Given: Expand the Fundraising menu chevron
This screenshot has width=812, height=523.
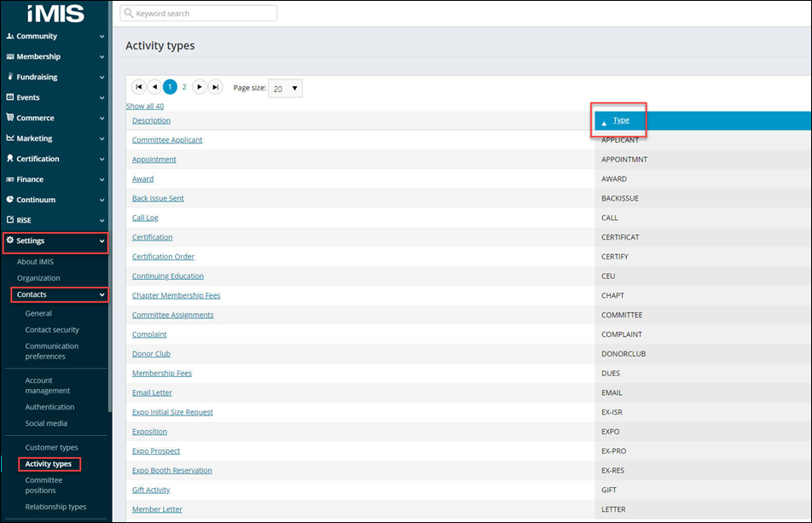Looking at the screenshot, I should [x=102, y=78].
